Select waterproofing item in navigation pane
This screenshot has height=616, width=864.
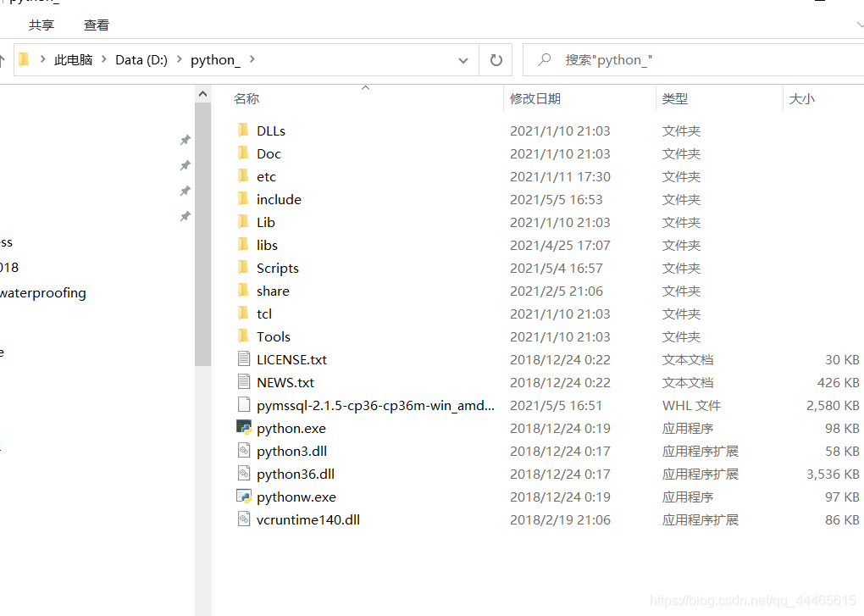click(43, 292)
